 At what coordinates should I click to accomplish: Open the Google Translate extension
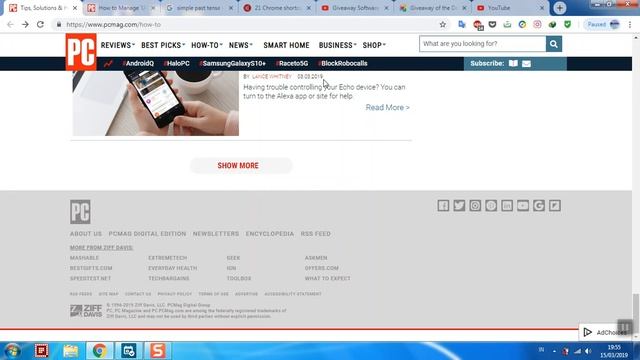[462, 24]
